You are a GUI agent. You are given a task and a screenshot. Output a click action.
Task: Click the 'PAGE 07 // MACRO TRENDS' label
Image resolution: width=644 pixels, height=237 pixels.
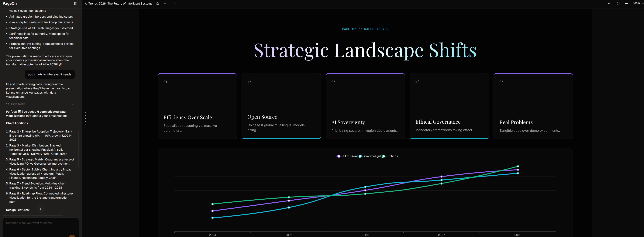coord(365,29)
